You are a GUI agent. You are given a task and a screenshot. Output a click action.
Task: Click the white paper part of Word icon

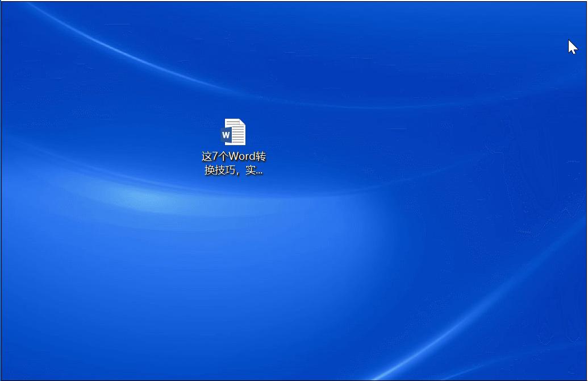237,132
